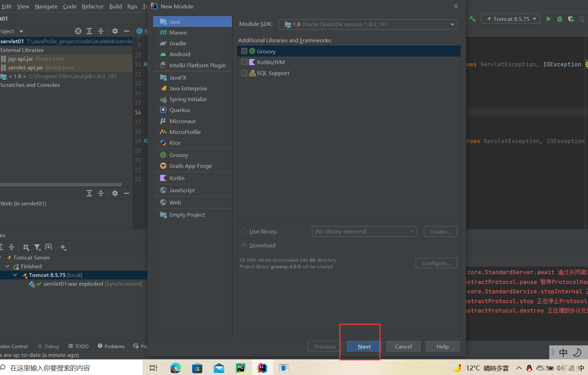The image size is (588, 375).
Task: Open Code menu
Action: [70, 6]
